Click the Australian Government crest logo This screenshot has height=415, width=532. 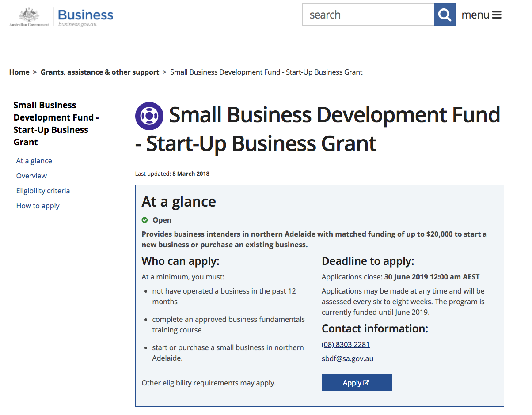(29, 17)
